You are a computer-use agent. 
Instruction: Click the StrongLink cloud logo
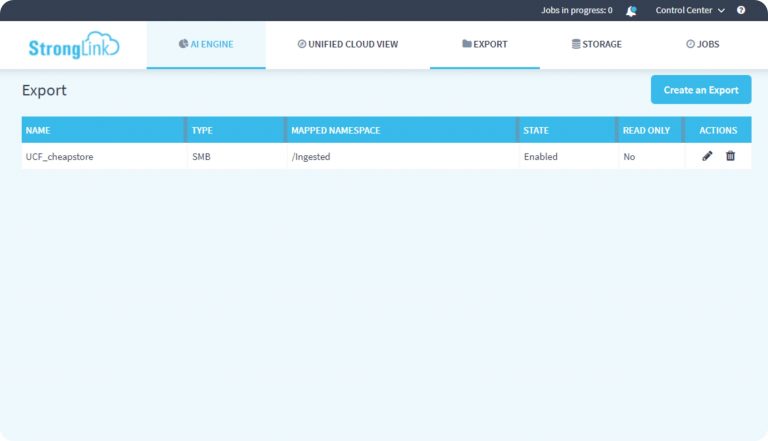click(x=73, y=46)
